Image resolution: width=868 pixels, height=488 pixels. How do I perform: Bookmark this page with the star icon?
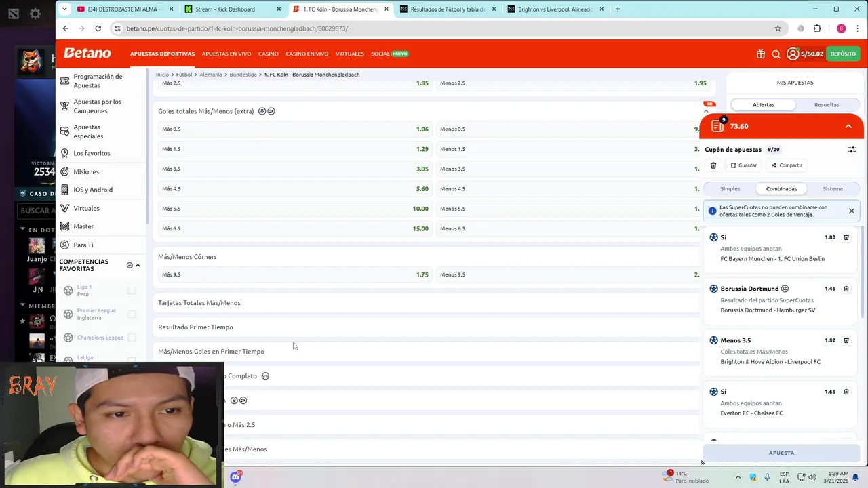(x=778, y=28)
